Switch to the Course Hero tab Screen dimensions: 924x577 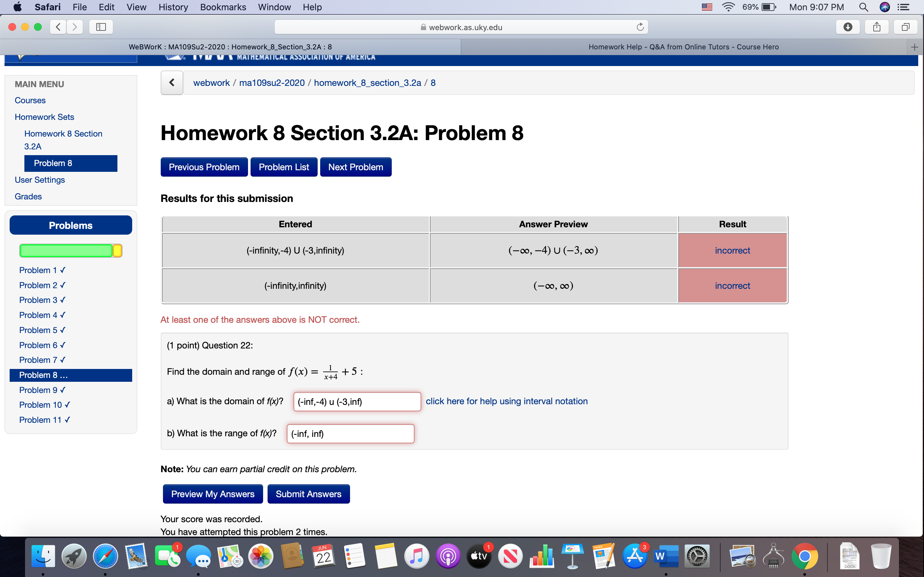point(683,47)
